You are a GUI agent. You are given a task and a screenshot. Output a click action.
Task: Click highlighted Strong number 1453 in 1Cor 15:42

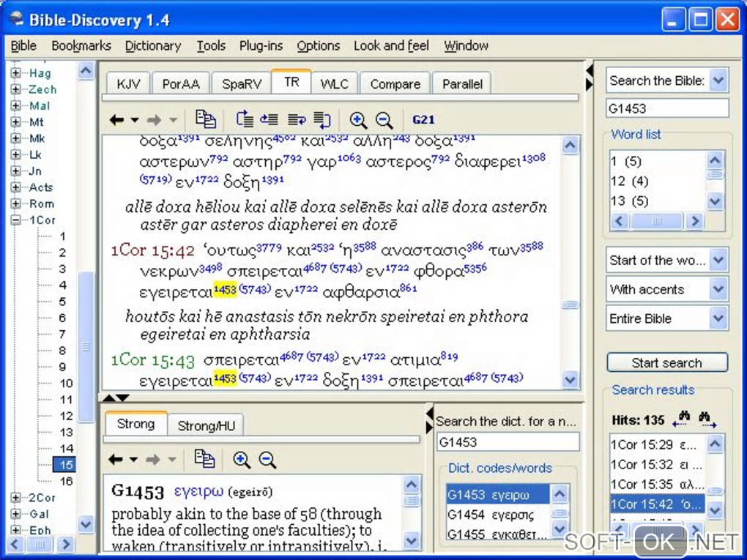coord(225,290)
